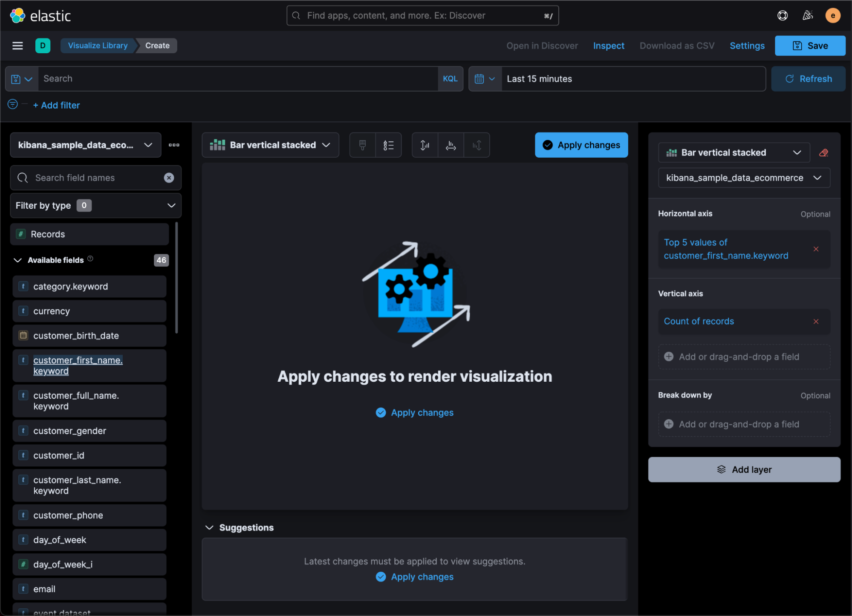Switch query language via KQL toggle
Viewport: 852px width, 616px height.
point(450,79)
